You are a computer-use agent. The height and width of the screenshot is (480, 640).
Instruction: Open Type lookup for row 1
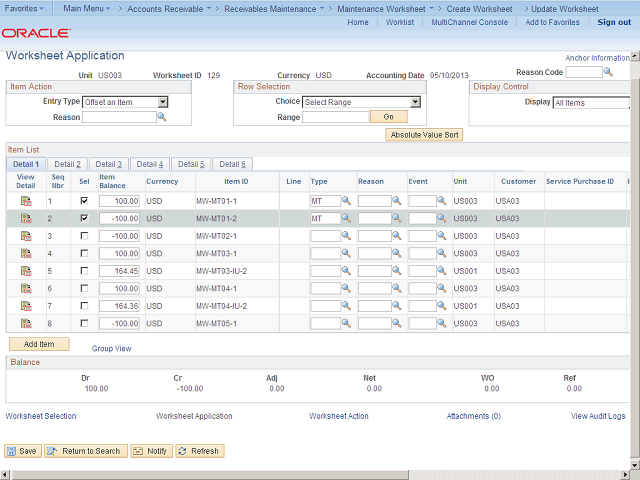(x=347, y=201)
